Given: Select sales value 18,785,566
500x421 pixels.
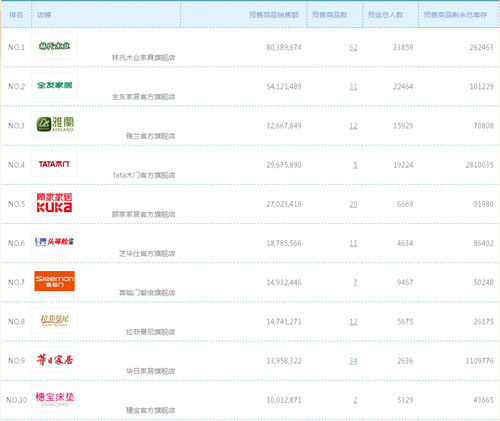Looking at the screenshot, I should (284, 244).
